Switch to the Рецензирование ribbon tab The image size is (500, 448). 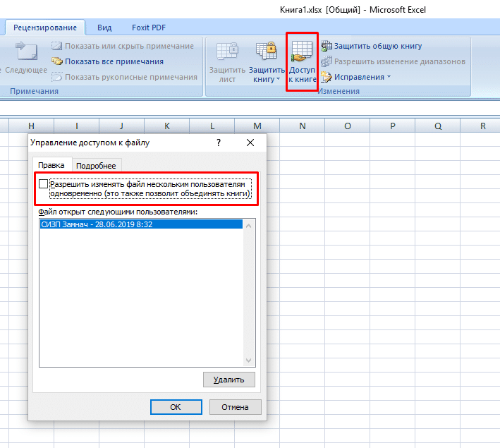click(45, 28)
